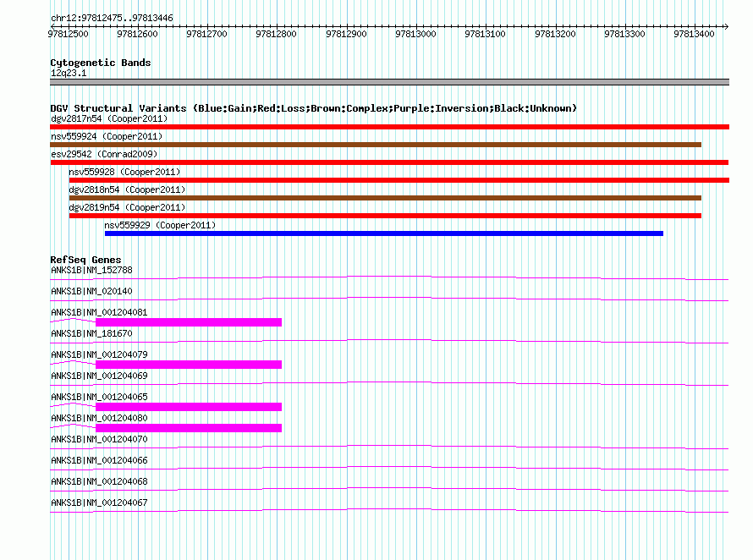Screen dimensions: 753x560
Task: Click the 12q23.1 cytogenetic band bar
Action: pyautogui.click(x=389, y=82)
